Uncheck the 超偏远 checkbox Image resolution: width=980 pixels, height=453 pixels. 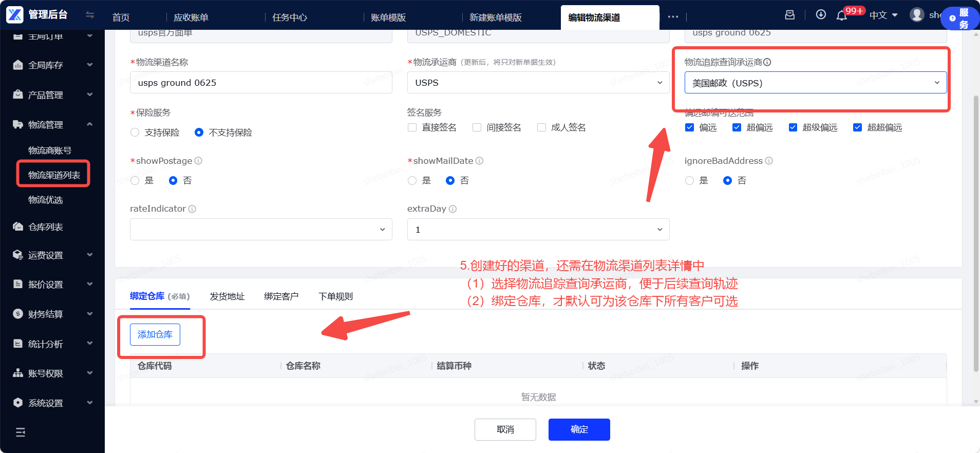coord(737,127)
